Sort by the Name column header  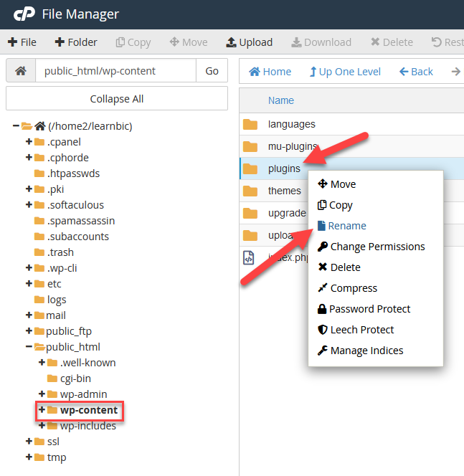[x=281, y=100]
